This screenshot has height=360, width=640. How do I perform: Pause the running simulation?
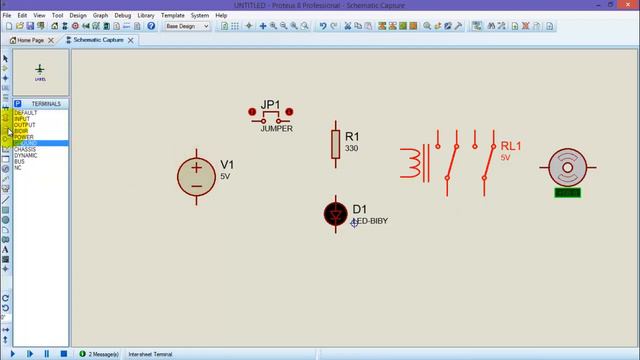[47, 354]
